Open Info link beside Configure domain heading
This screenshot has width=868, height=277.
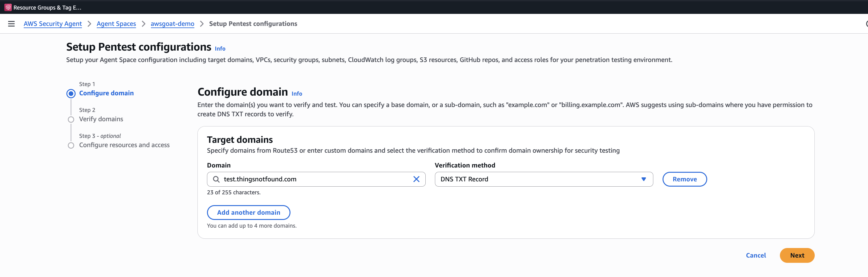coord(297,94)
